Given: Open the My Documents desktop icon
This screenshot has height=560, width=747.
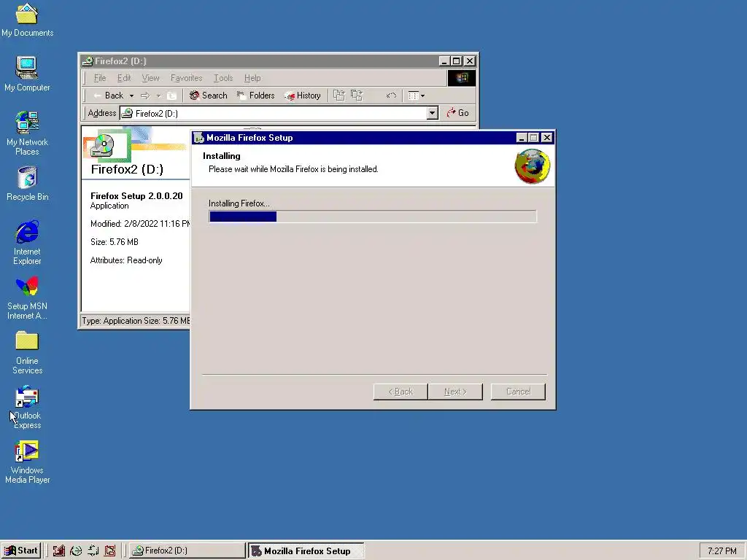Looking at the screenshot, I should point(27,20).
